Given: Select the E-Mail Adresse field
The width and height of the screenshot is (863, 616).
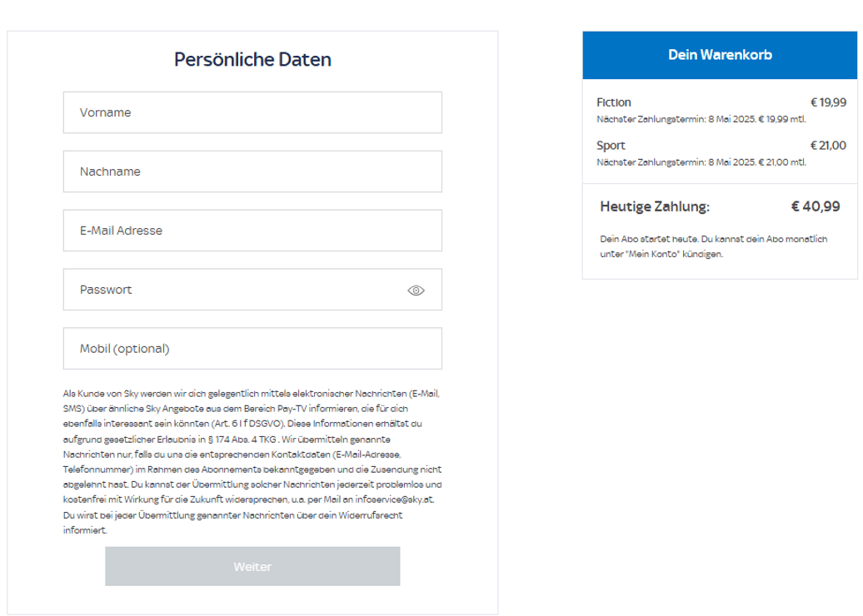Looking at the screenshot, I should (x=252, y=231).
